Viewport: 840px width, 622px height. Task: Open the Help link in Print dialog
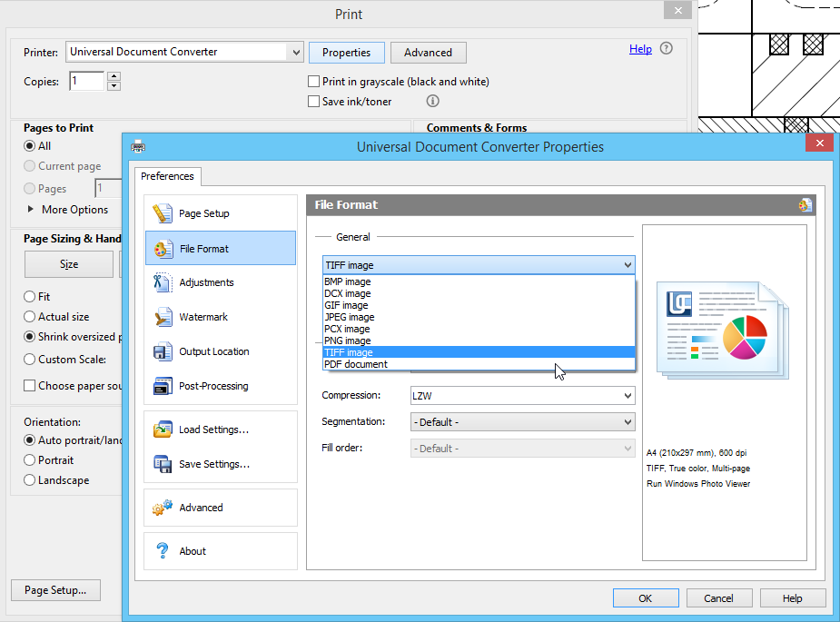[640, 49]
